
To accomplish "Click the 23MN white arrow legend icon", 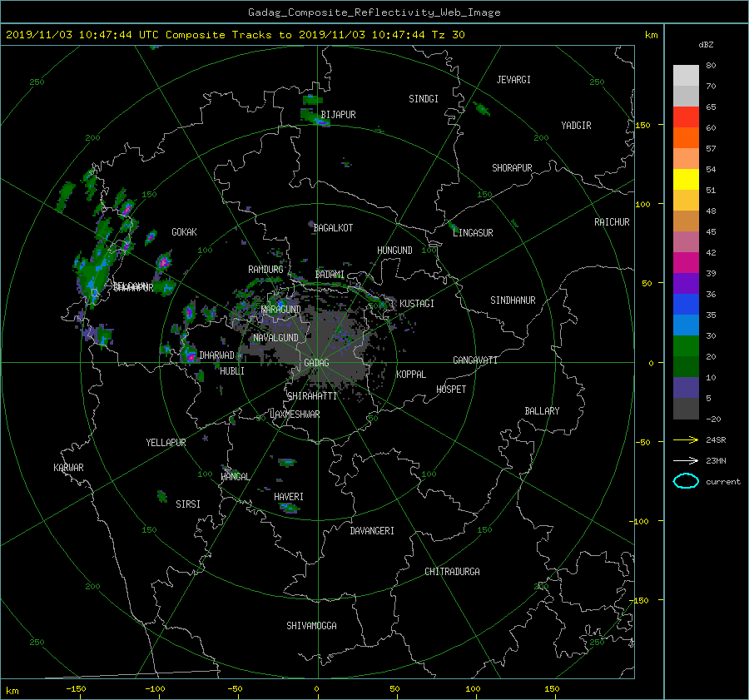I will pos(686,460).
